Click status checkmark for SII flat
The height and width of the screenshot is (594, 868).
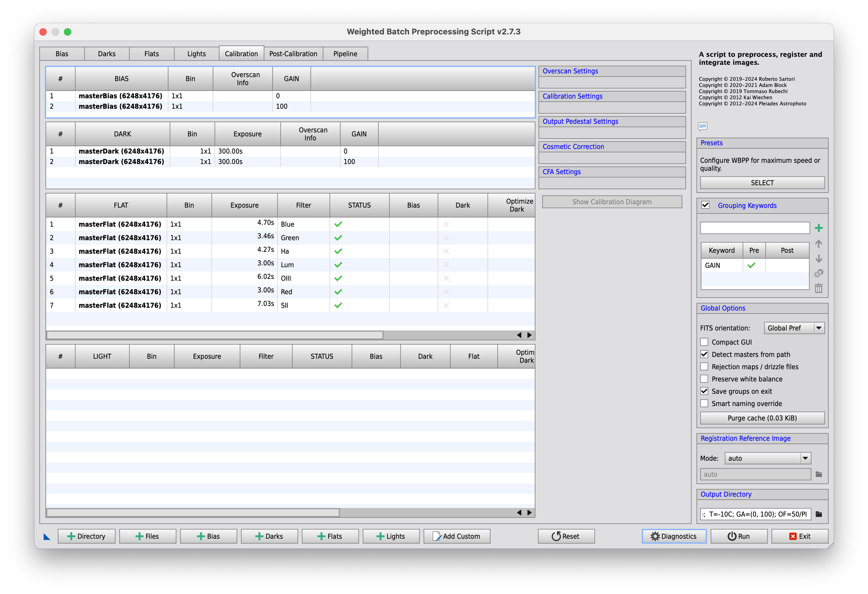338,305
